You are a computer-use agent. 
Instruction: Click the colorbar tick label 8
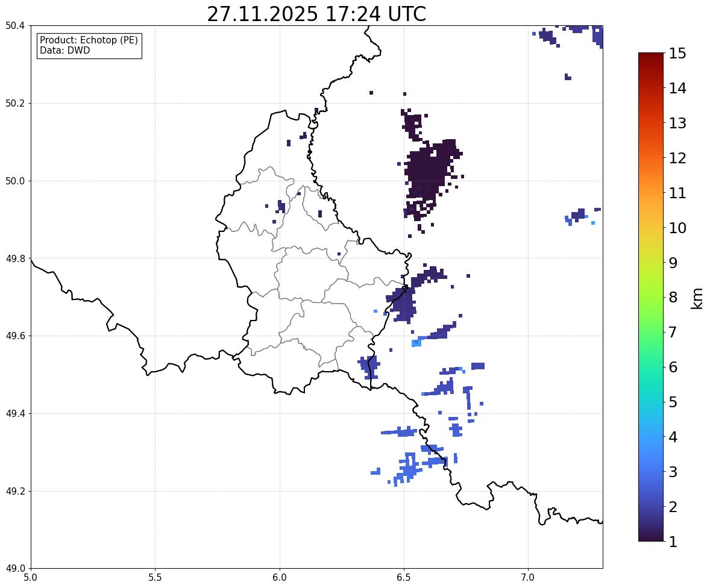673,298
